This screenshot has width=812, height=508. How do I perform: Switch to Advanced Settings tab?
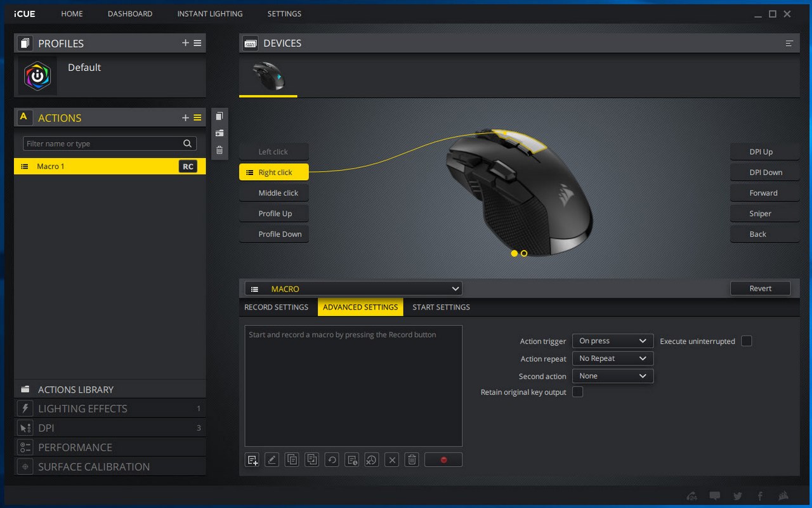(360, 307)
